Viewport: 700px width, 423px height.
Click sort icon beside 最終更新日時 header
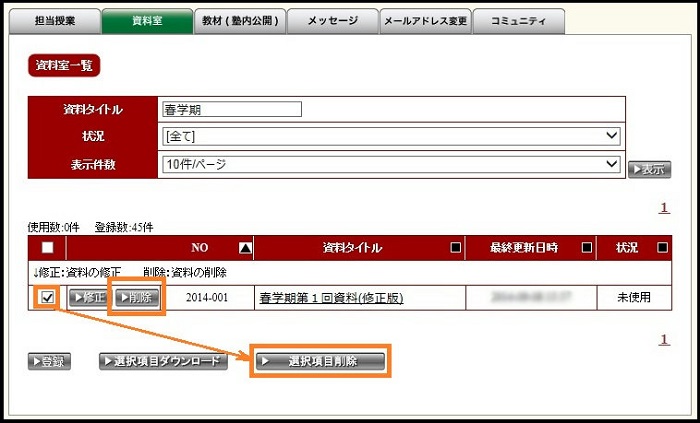[x=587, y=248]
